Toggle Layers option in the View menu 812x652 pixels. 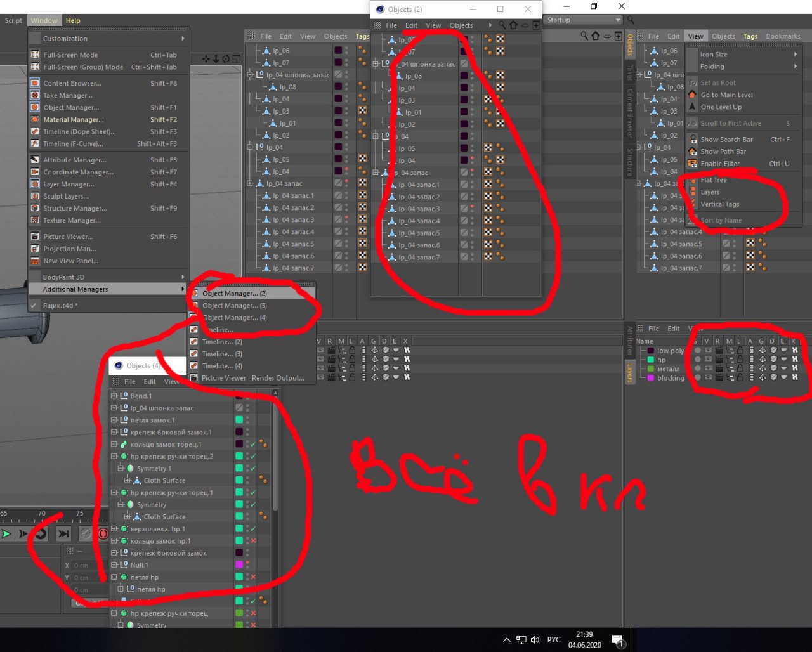point(710,192)
